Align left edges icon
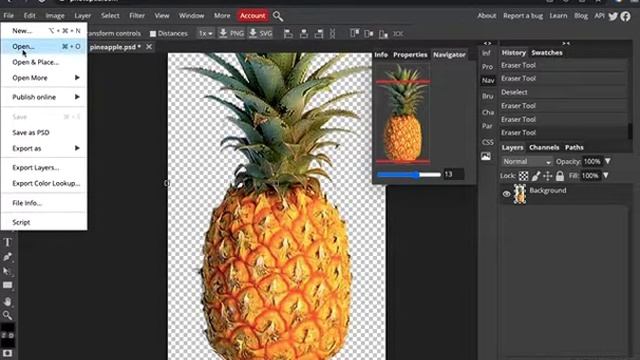The height and width of the screenshot is (360, 640). tap(288, 33)
